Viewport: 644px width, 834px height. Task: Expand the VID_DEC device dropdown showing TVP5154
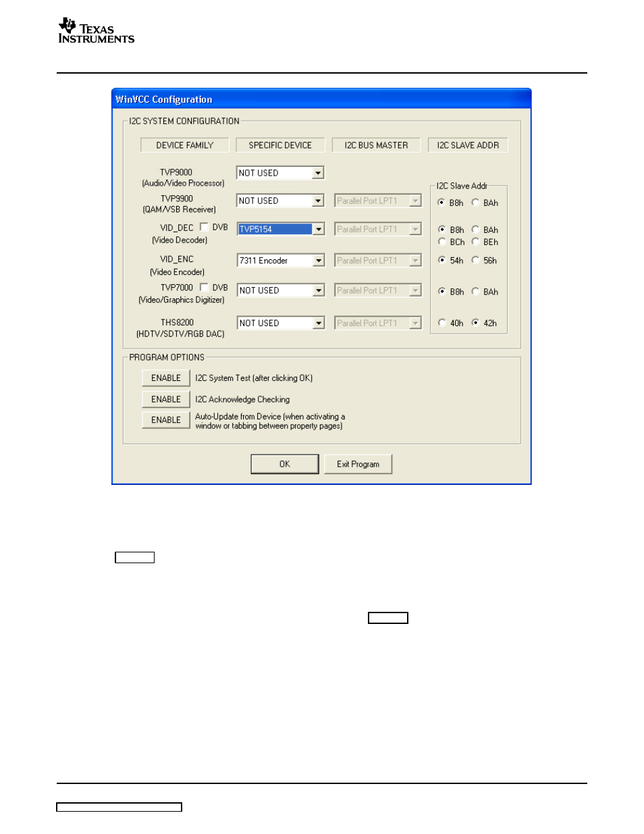coord(281,229)
